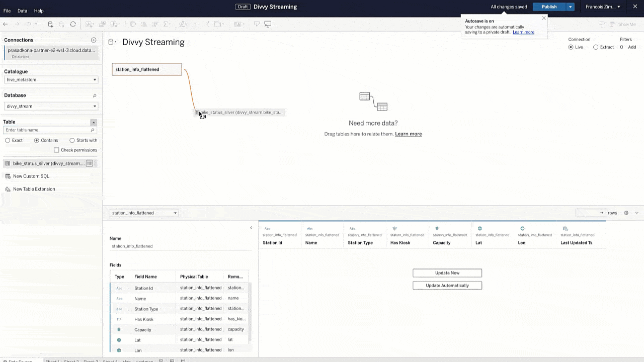Click the Update Now button
The image size is (644, 362).
coord(447,273)
